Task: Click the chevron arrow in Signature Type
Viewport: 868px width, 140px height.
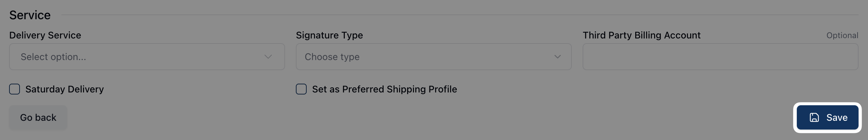Action: click(558, 57)
